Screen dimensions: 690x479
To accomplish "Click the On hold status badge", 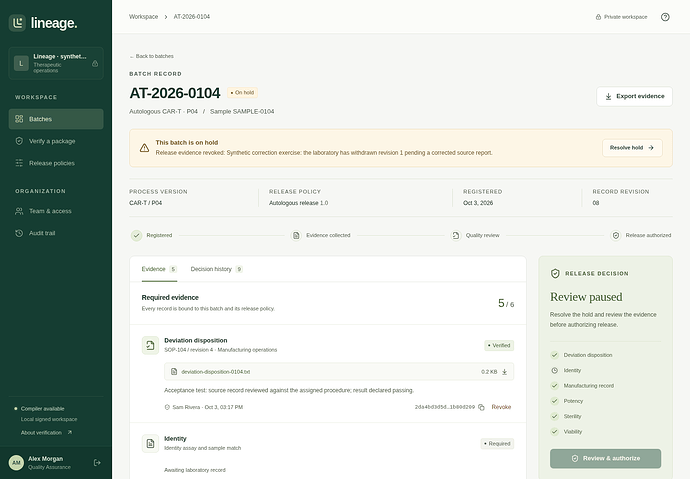I will (242, 93).
